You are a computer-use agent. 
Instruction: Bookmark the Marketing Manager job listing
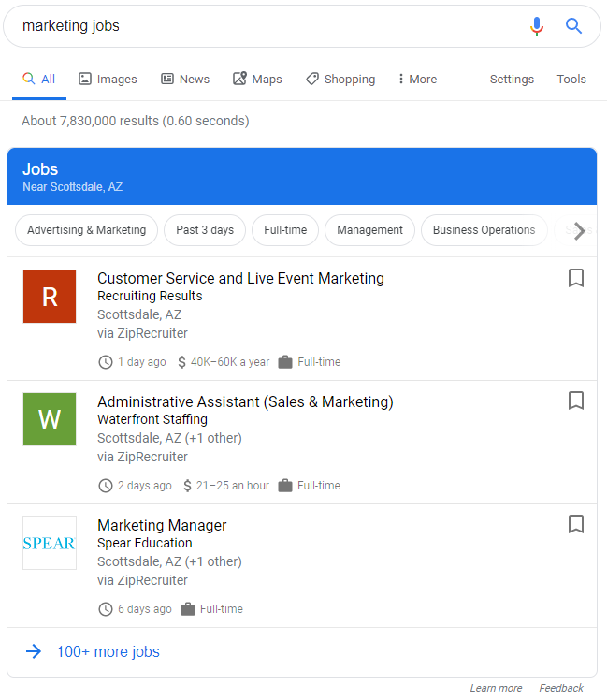point(576,524)
